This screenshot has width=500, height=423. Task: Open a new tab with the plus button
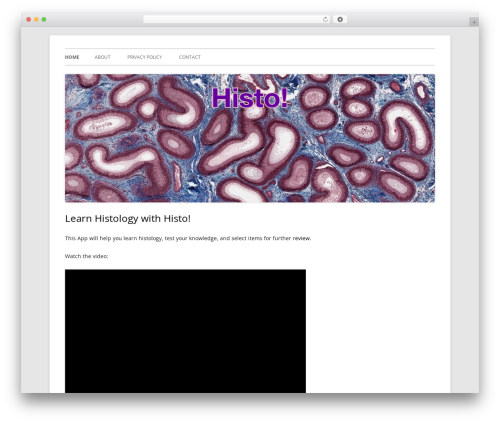474,22
